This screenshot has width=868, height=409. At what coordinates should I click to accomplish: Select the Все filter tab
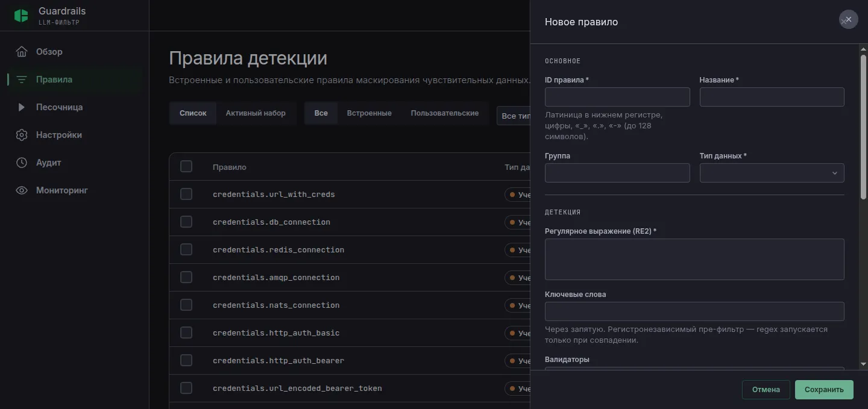321,113
